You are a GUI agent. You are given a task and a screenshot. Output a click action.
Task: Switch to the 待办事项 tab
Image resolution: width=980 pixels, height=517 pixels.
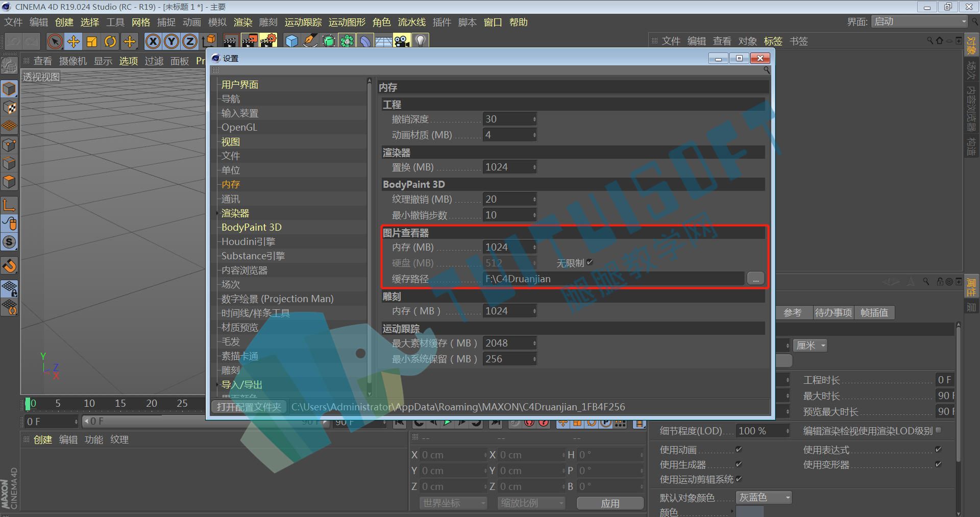click(833, 313)
